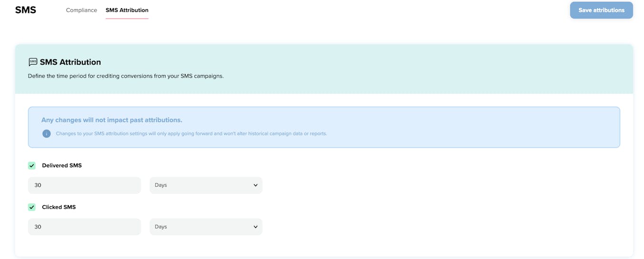The width and height of the screenshot is (644, 259).
Task: Open the Clicked SMS Days dropdown
Action: (206, 227)
